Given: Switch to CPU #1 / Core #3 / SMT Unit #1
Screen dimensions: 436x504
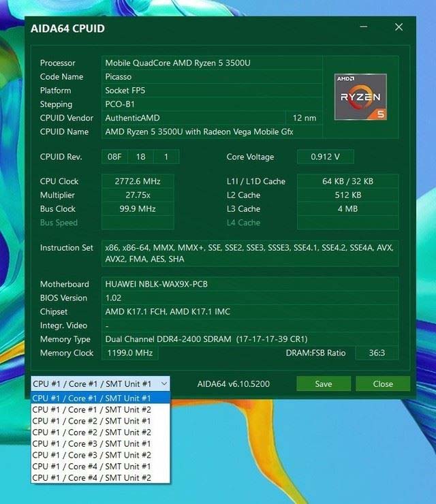Looking at the screenshot, I should pos(100,444).
